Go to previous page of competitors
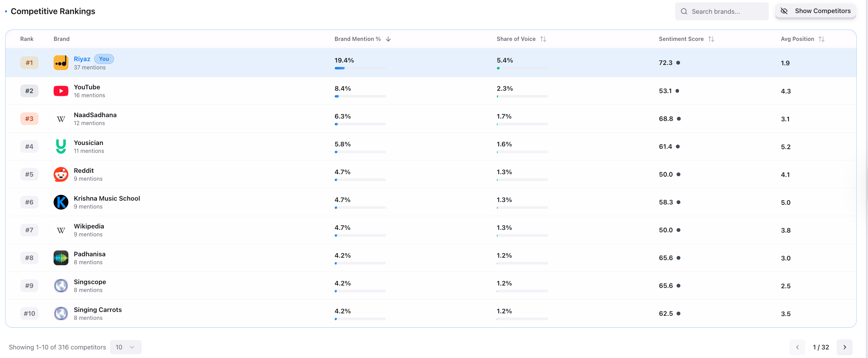Viewport: 868px width, 358px height. point(797,347)
